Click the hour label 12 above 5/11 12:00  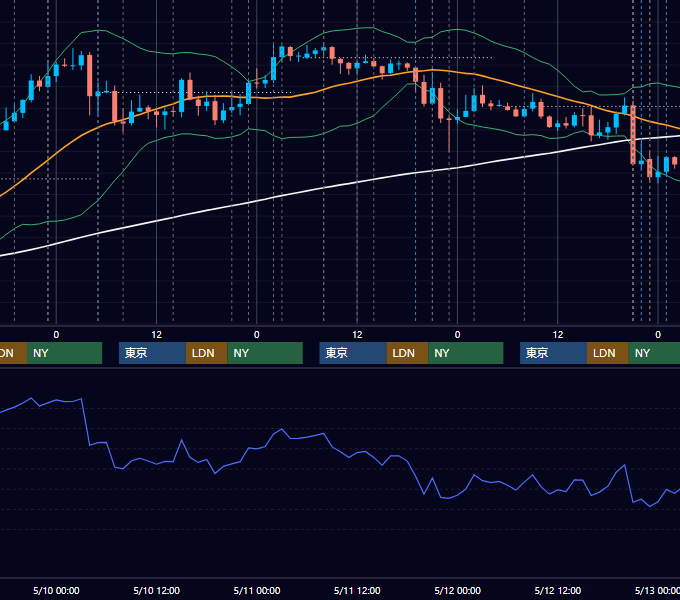tap(357, 335)
